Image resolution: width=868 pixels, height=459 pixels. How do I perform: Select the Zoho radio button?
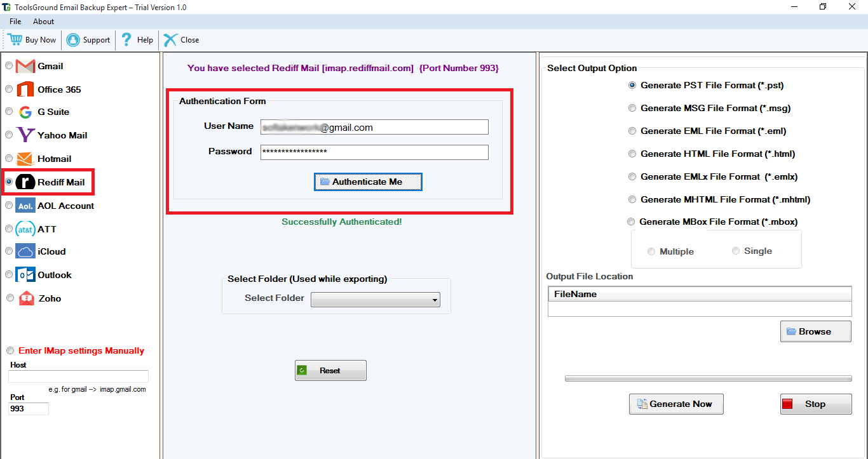(x=10, y=298)
